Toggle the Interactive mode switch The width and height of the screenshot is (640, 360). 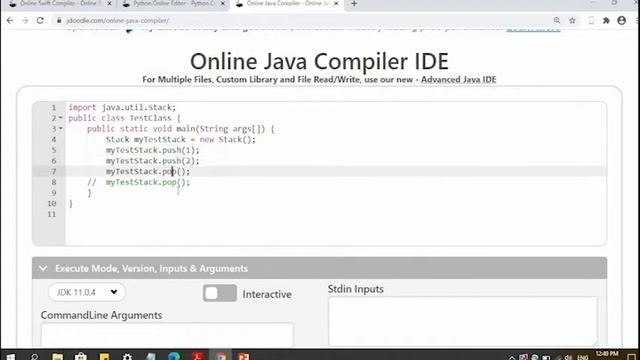pyautogui.click(x=220, y=293)
